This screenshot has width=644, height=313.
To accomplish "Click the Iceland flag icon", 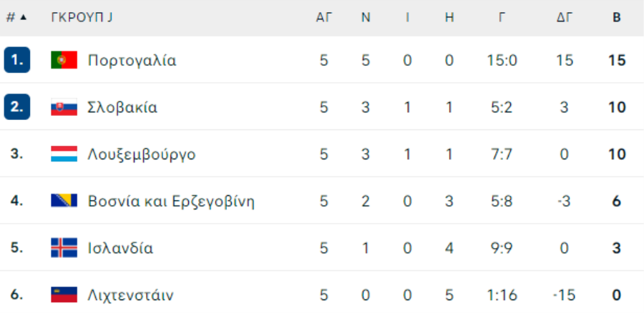I will point(64,248).
